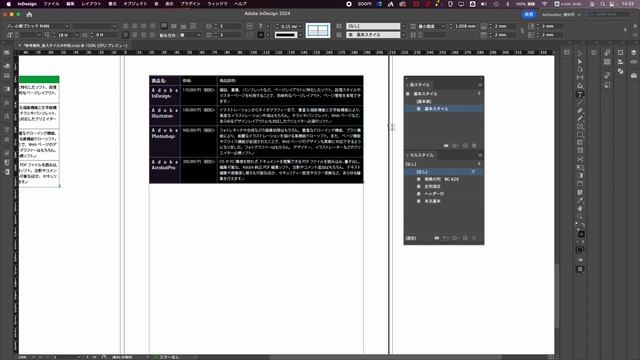640x360 pixels.
Task: Click folder icon in Table Style panel footer
Action: pyautogui.click(x=446, y=146)
